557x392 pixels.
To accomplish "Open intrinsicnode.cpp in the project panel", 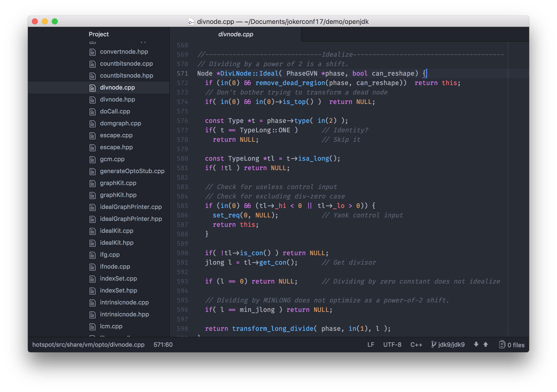I will click(x=124, y=302).
